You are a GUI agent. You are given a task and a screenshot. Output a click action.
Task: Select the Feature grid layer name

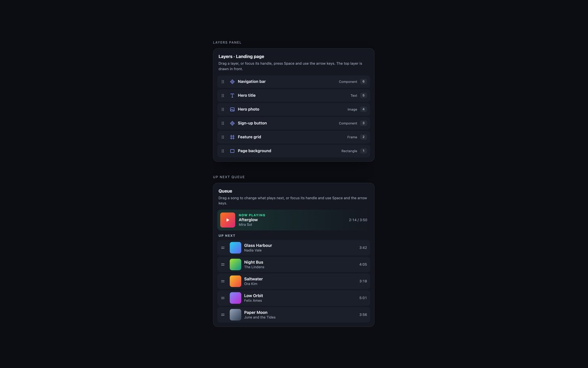pyautogui.click(x=249, y=137)
